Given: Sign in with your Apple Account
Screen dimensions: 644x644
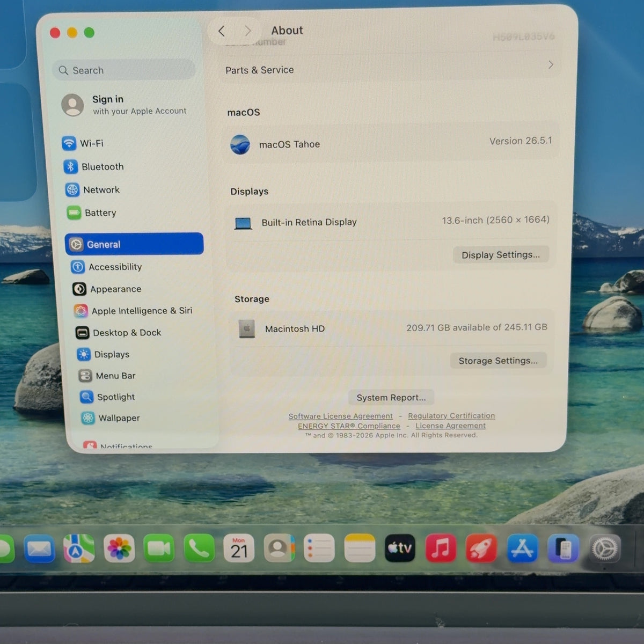Looking at the screenshot, I should [125, 105].
